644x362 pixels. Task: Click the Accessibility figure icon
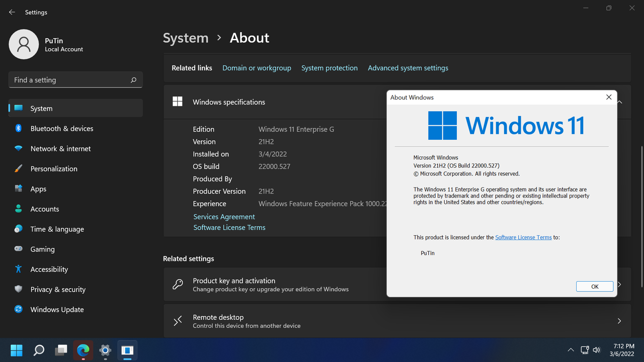coord(19,269)
